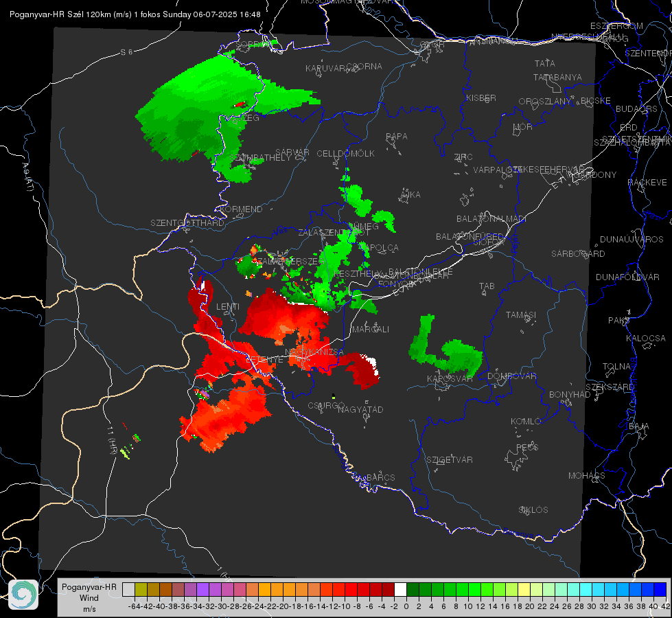This screenshot has width=672, height=618.
Task: Click the CSURGO city label
Action: pos(327,405)
